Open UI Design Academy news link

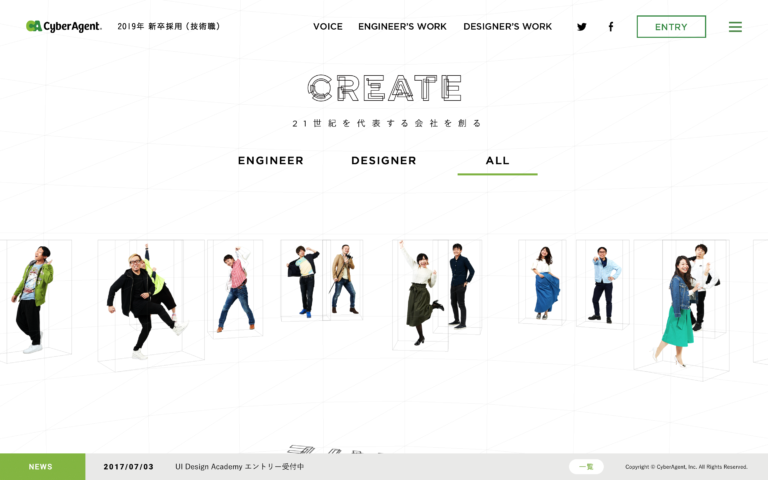click(240, 467)
